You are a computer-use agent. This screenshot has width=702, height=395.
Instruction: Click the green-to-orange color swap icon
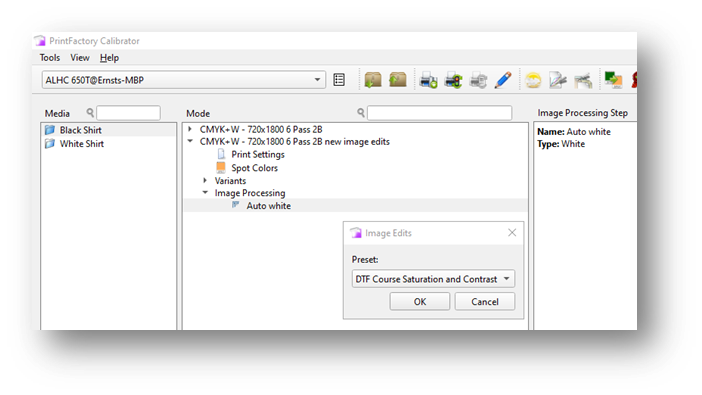click(613, 80)
